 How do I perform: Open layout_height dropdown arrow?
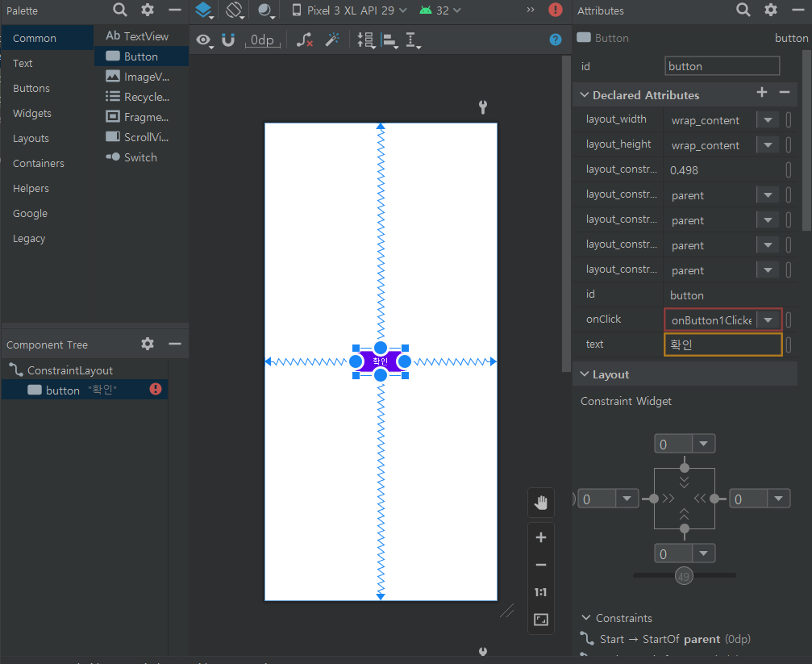(768, 145)
